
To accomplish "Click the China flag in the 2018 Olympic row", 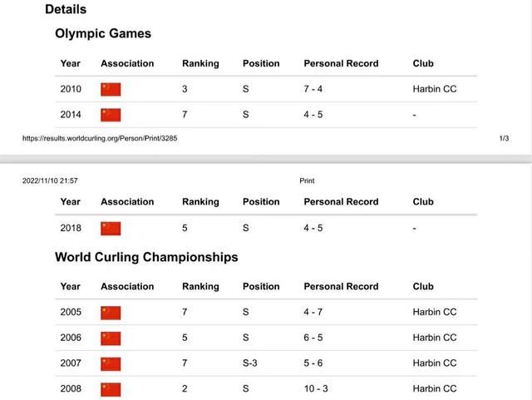I will click(x=111, y=228).
